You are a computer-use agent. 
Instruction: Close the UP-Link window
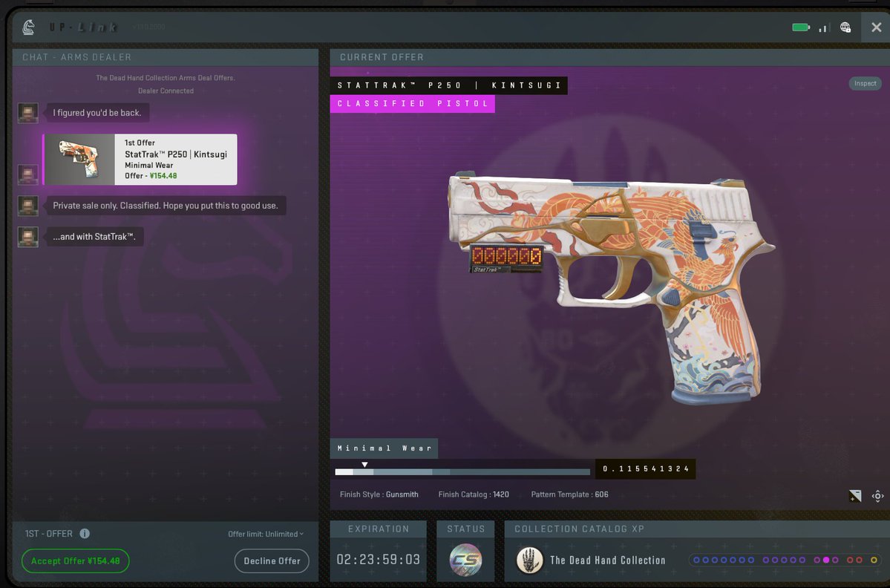876,27
